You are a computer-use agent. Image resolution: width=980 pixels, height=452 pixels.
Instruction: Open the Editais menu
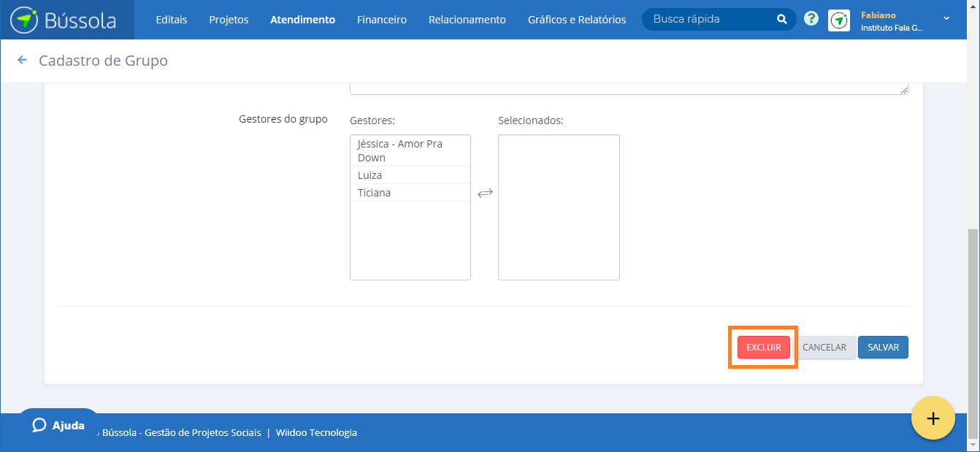[172, 20]
